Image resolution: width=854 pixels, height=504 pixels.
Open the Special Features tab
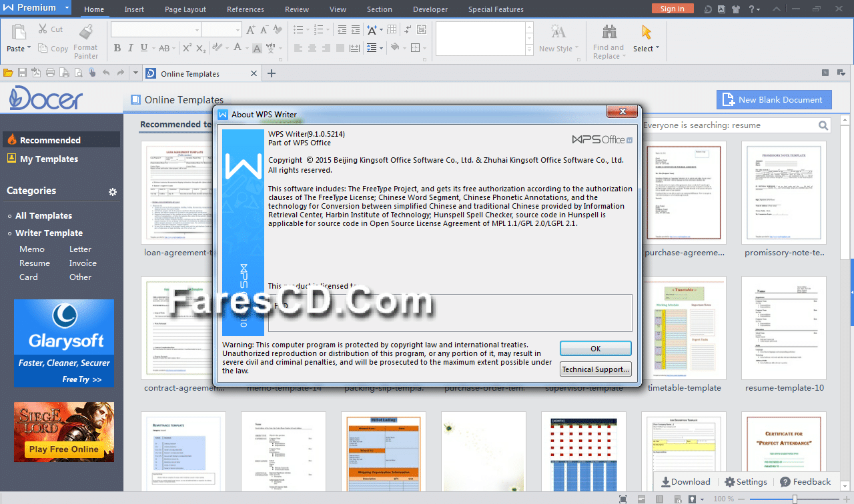point(496,9)
